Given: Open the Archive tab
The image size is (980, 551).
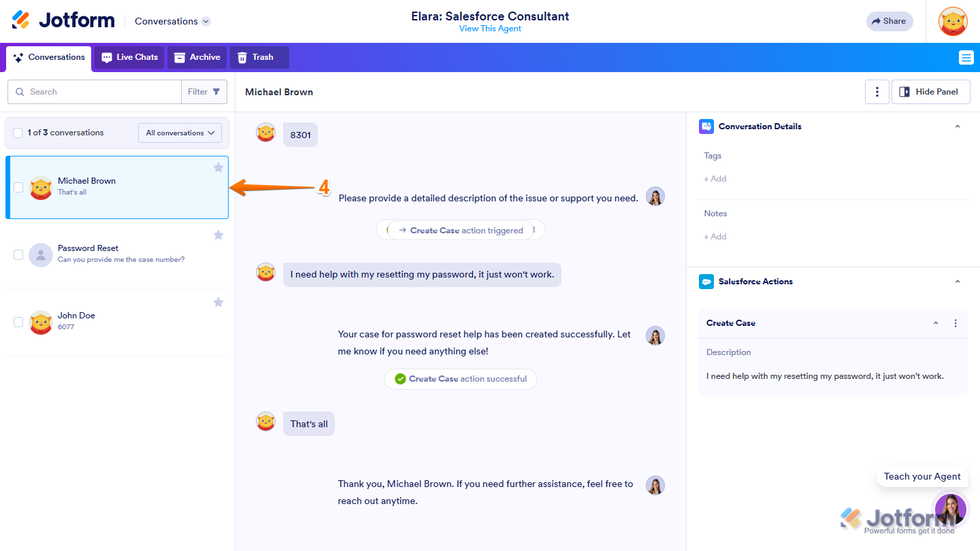Looking at the screenshot, I should pyautogui.click(x=197, y=57).
